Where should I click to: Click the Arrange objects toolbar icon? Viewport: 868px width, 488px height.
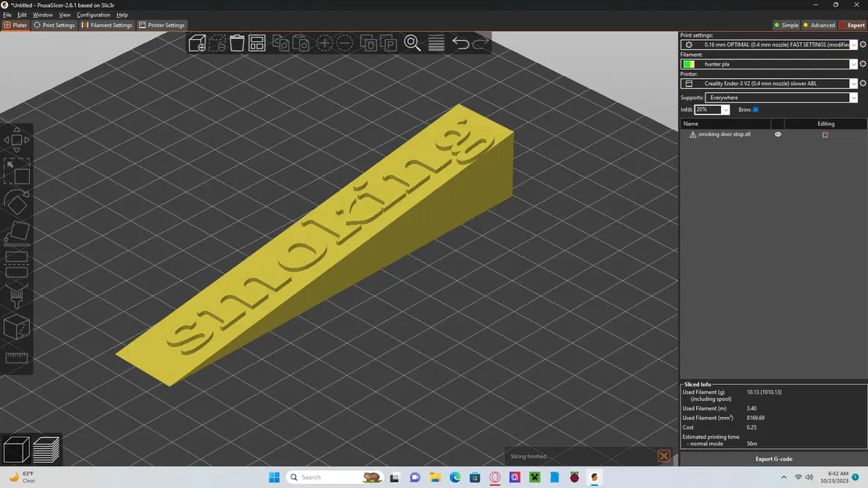257,43
